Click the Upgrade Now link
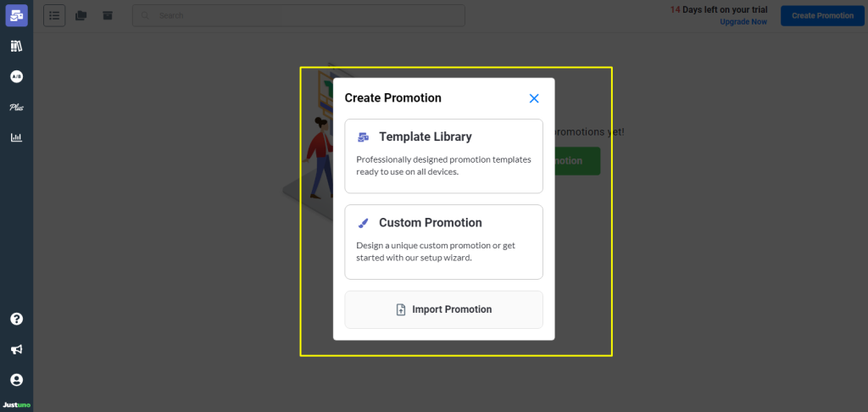Screen dimensions: 868x412 point(743,21)
